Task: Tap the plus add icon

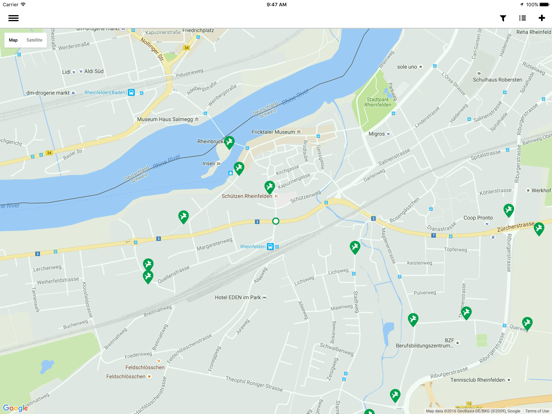Action: (542, 18)
